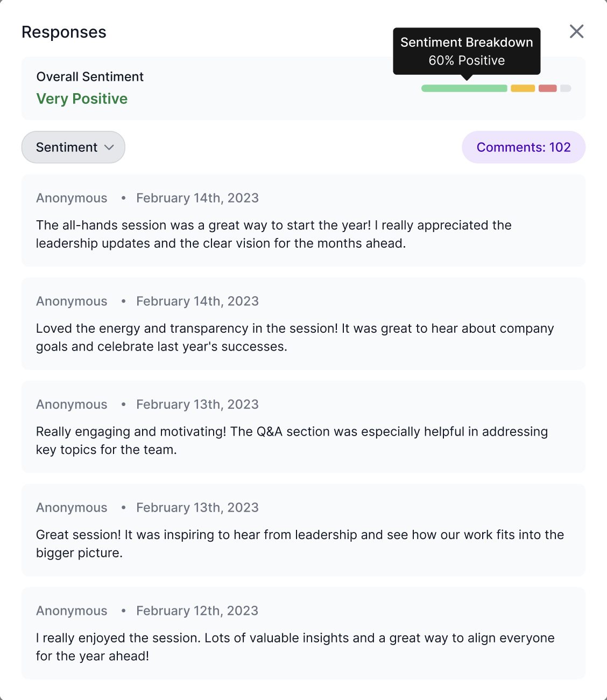
Task: Select the 'Great session! It was inspiring' comment
Action: pyautogui.click(x=303, y=530)
